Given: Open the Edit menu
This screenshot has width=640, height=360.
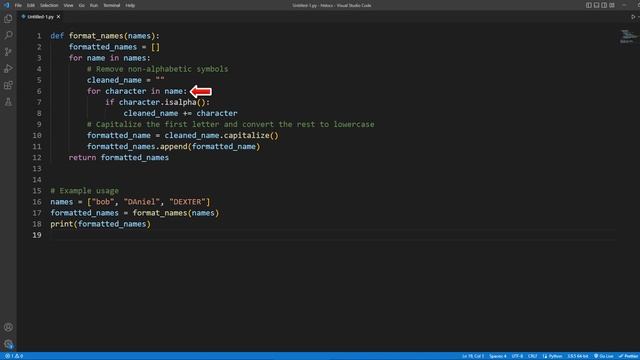Looking at the screenshot, I should point(31,5).
